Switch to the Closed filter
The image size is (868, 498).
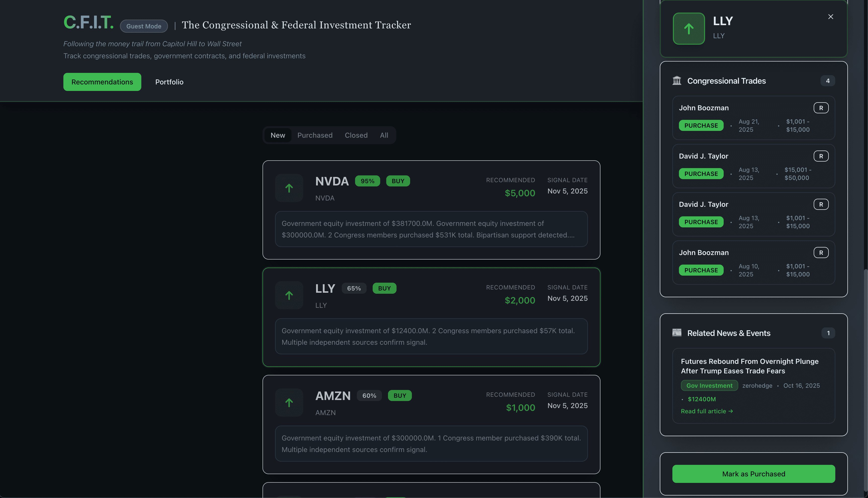point(356,135)
